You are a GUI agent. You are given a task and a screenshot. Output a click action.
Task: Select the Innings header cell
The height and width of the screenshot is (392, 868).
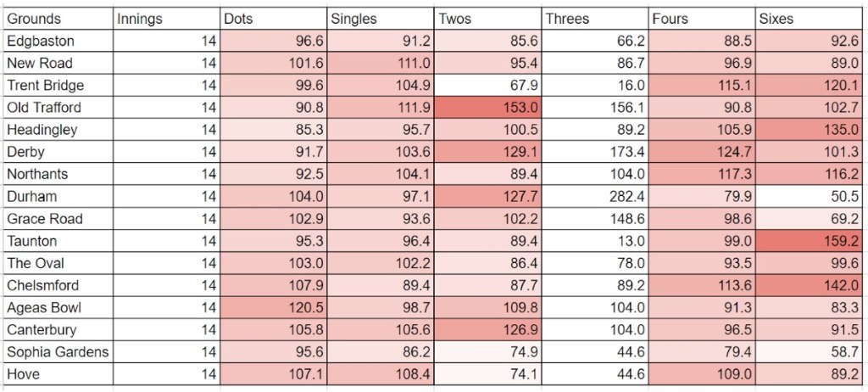point(165,18)
